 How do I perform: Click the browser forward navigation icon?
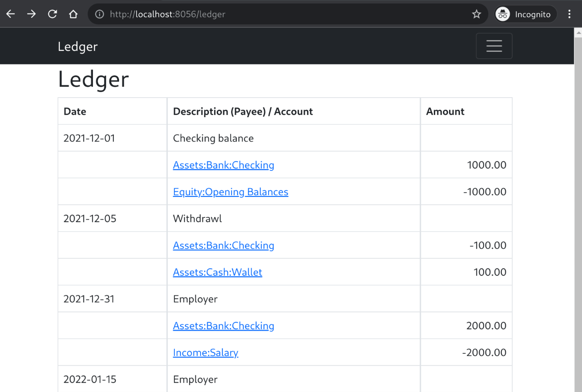pos(31,14)
